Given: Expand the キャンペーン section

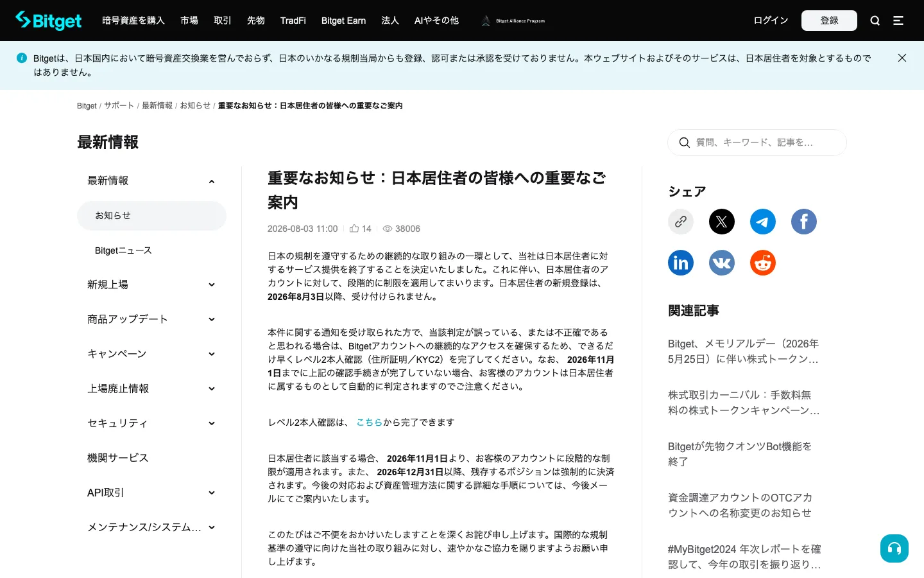Looking at the screenshot, I should (x=212, y=354).
